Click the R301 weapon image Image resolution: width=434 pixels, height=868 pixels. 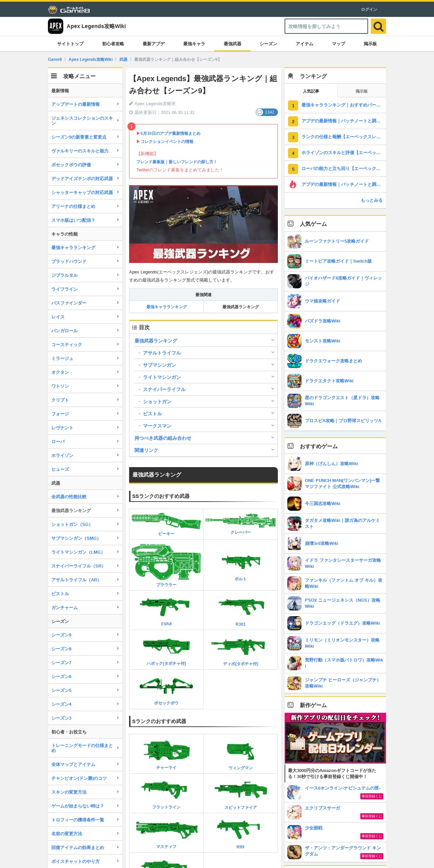241,607
